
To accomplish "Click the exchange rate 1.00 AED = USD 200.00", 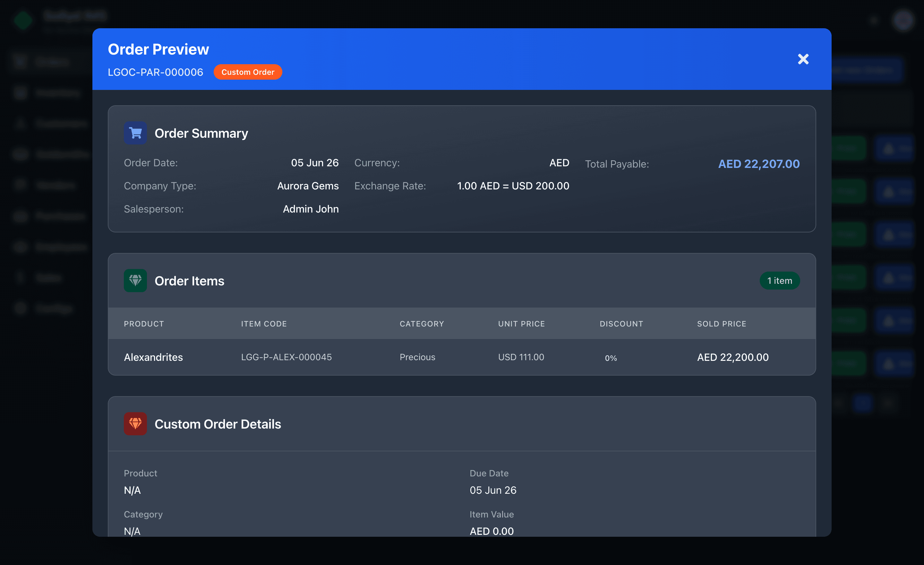I will pyautogui.click(x=513, y=186).
